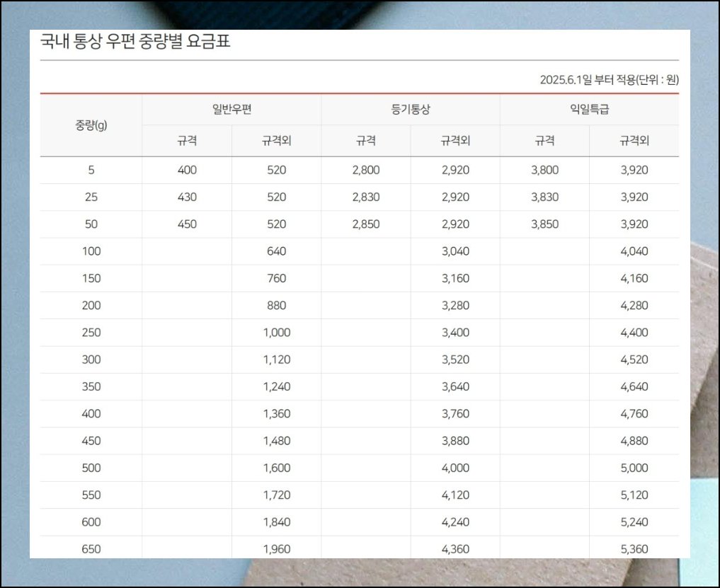This screenshot has height=588, width=720.
Task: Click fee '1,240' in the 350g row
Action: [276, 386]
